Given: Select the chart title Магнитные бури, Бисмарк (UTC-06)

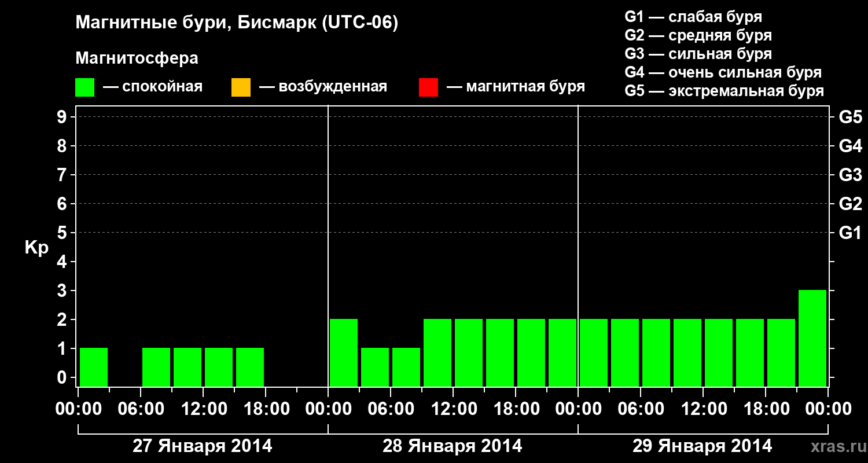Looking at the screenshot, I should [x=237, y=23].
